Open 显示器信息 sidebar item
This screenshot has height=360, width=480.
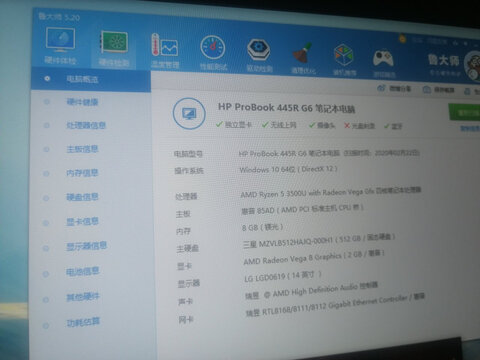(x=86, y=246)
